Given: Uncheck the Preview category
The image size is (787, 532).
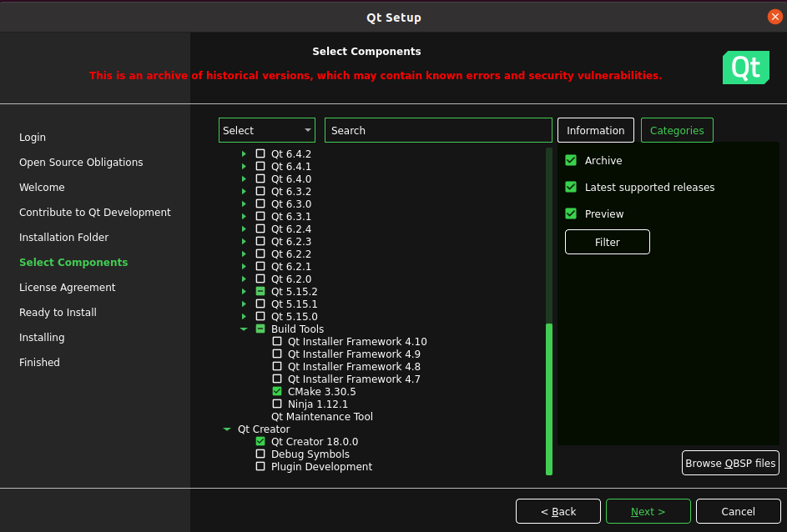Looking at the screenshot, I should pyautogui.click(x=571, y=213).
